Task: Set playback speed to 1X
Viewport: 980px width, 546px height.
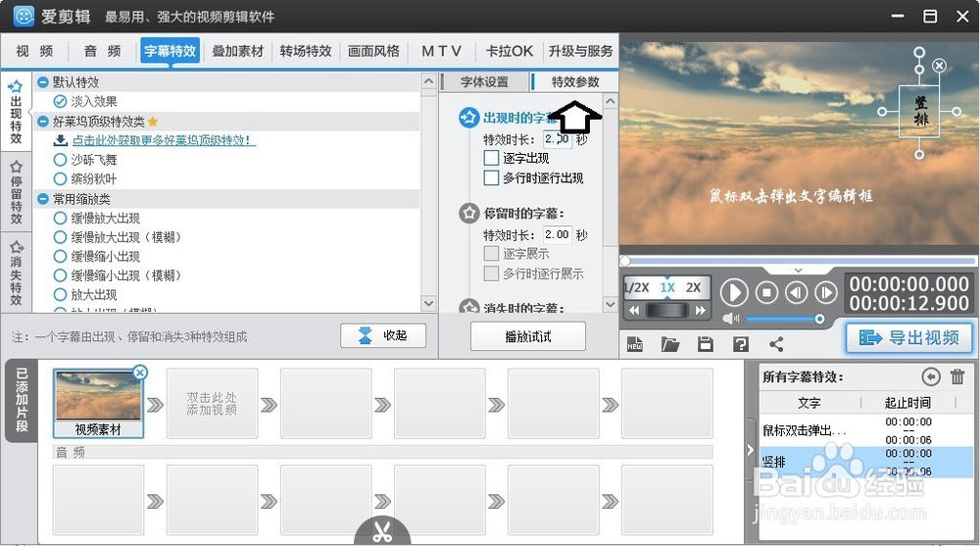Action: pos(667,287)
